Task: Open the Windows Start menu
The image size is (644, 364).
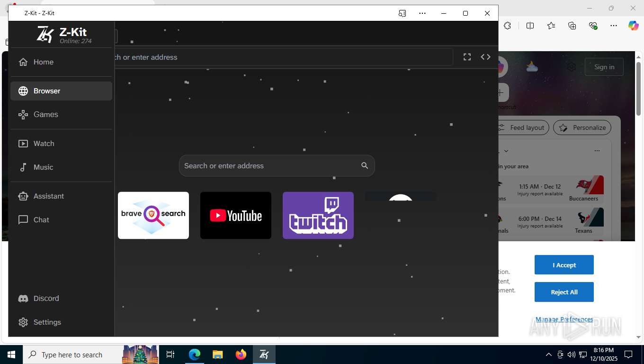Action: [x=11, y=355]
